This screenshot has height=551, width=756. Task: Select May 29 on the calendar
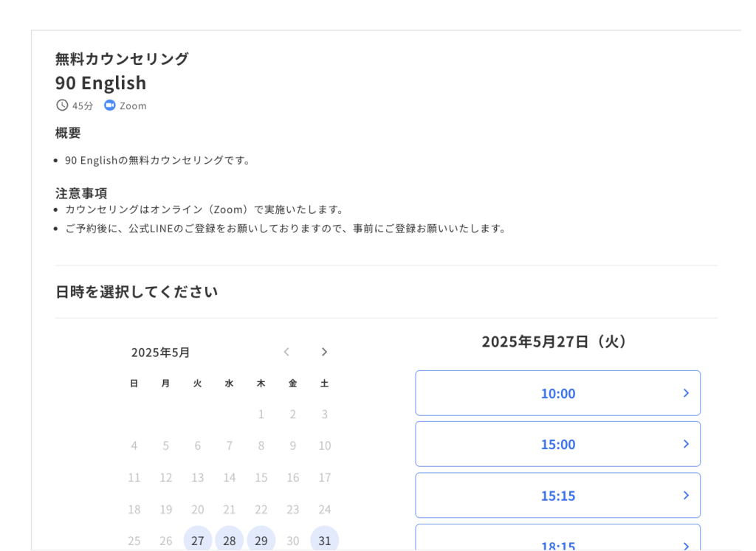(261, 540)
